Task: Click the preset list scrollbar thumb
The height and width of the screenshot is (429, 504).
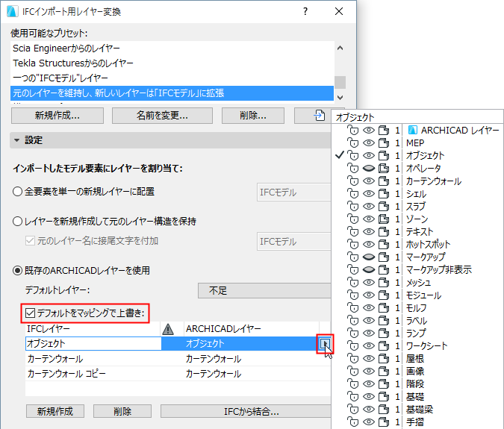Action: [x=340, y=82]
